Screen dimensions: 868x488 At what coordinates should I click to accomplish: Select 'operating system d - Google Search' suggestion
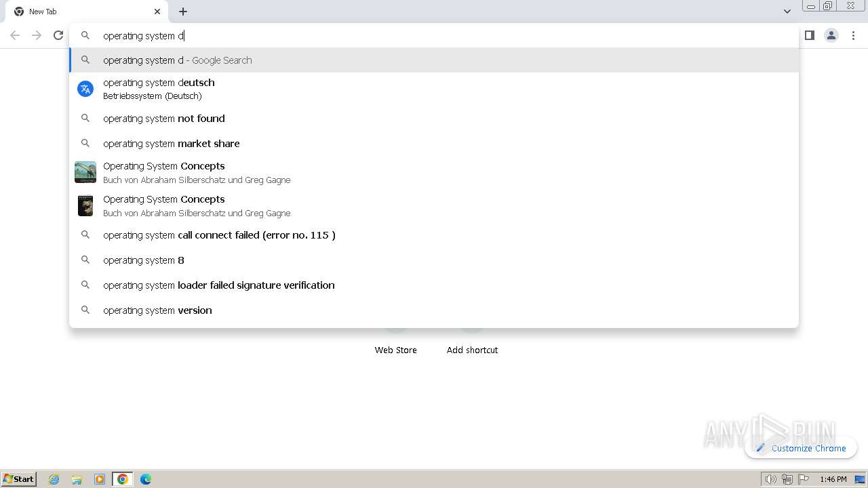(434, 60)
